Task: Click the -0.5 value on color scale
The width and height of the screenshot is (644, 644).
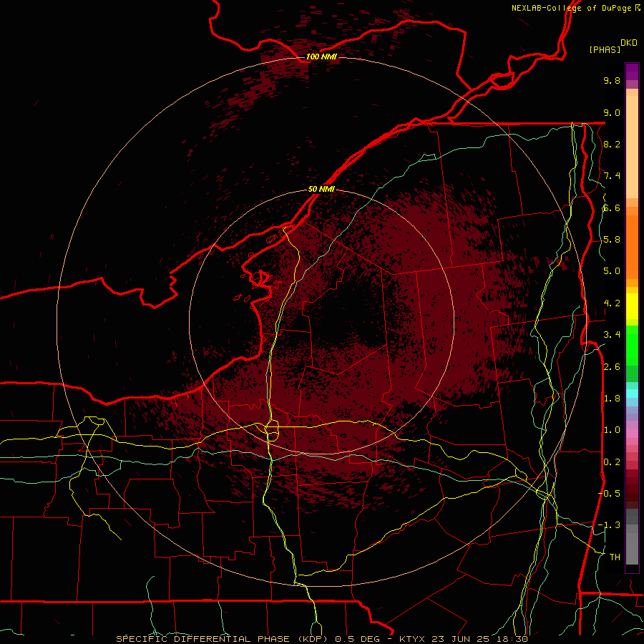Action: tap(609, 493)
